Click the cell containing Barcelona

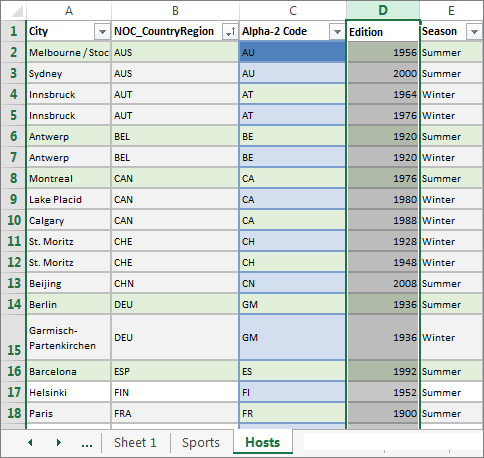(68, 371)
